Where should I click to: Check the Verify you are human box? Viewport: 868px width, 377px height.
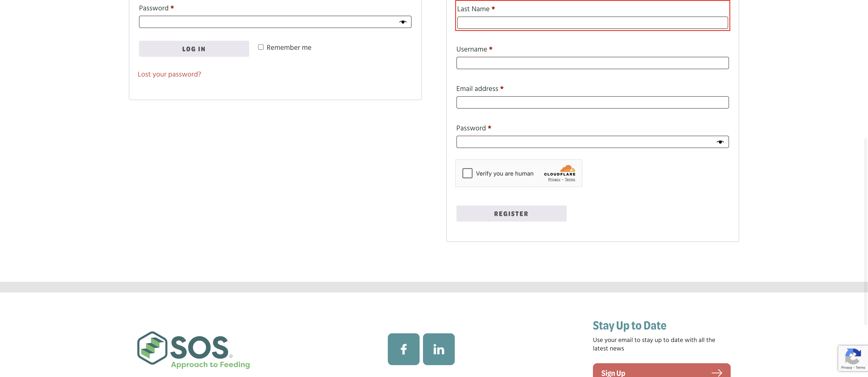click(x=467, y=173)
